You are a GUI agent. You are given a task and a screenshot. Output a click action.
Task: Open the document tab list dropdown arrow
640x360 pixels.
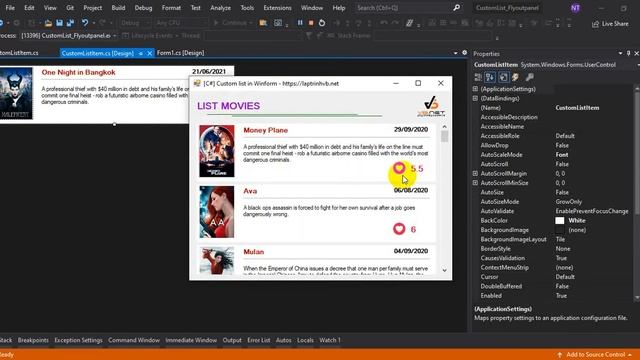456,53
